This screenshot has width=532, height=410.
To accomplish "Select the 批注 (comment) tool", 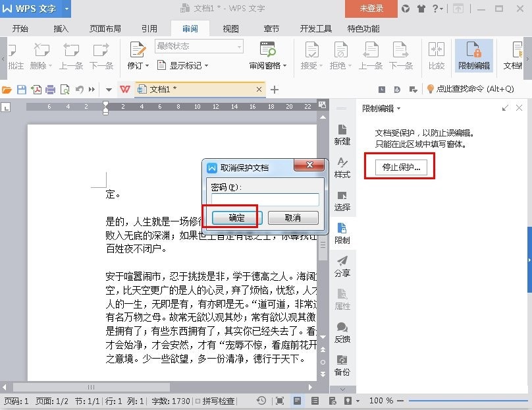I will [14, 56].
